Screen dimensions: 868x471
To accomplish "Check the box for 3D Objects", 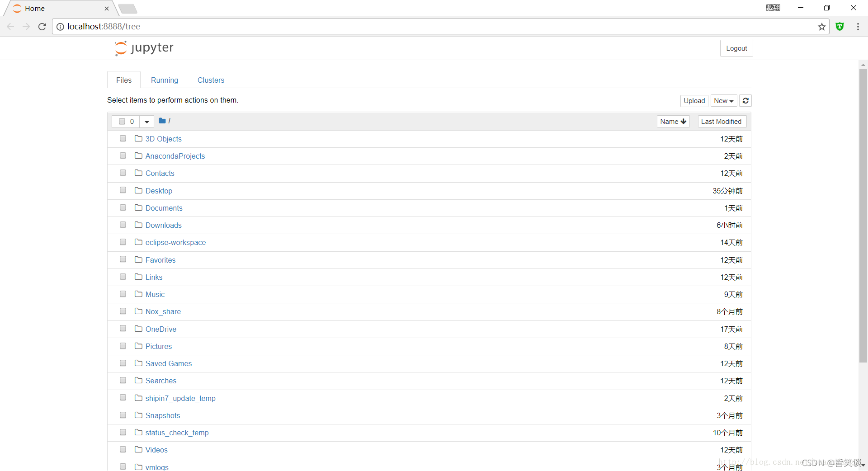I will click(x=123, y=138).
